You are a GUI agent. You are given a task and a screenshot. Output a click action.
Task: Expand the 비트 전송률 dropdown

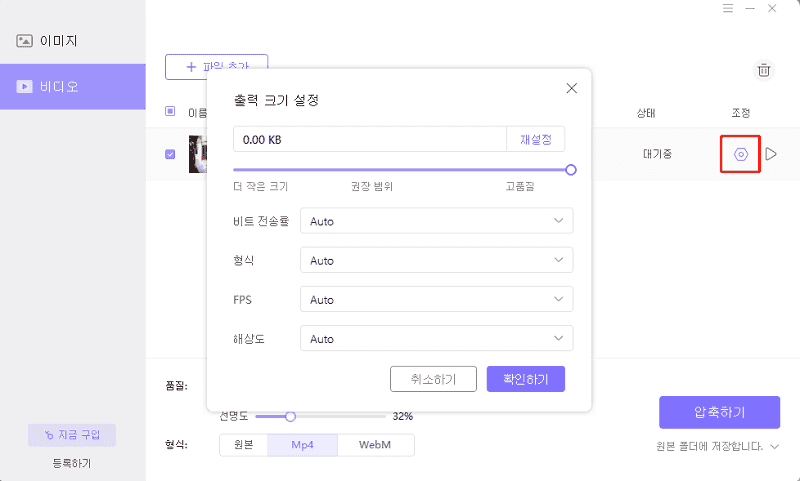tap(437, 221)
